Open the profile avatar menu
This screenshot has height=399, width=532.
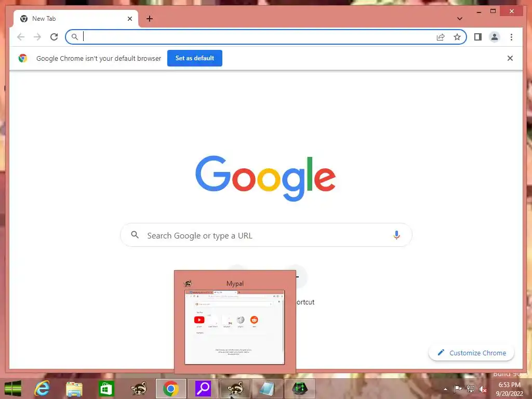point(495,37)
